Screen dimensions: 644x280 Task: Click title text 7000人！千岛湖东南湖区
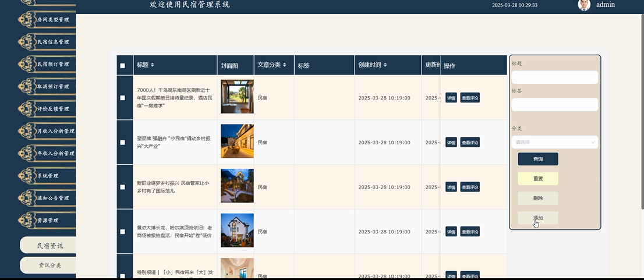[175, 98]
